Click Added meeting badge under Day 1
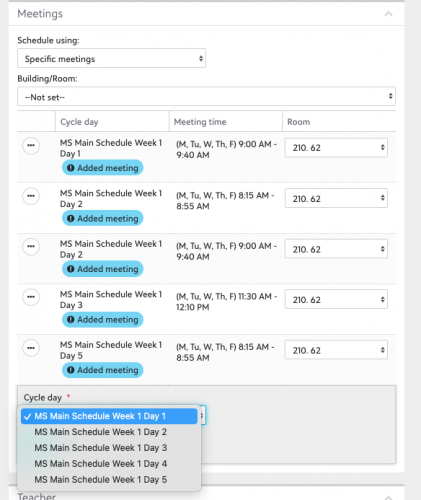Viewport: 421px width, 500px height. 103,168
